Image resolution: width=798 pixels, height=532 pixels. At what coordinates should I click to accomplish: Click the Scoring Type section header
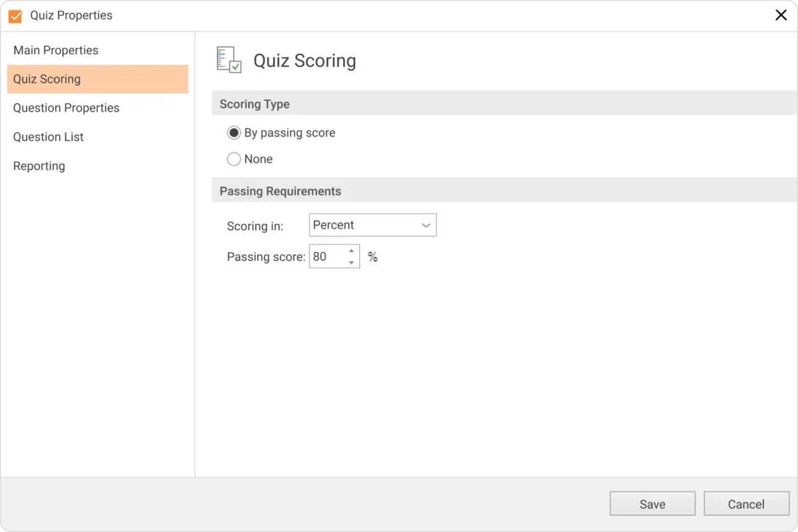pos(504,104)
